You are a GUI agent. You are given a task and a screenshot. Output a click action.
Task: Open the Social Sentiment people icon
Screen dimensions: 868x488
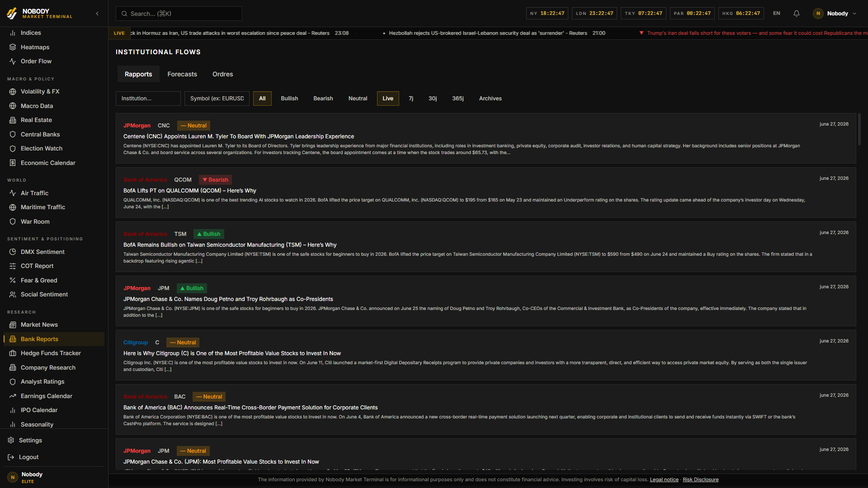[x=13, y=295]
